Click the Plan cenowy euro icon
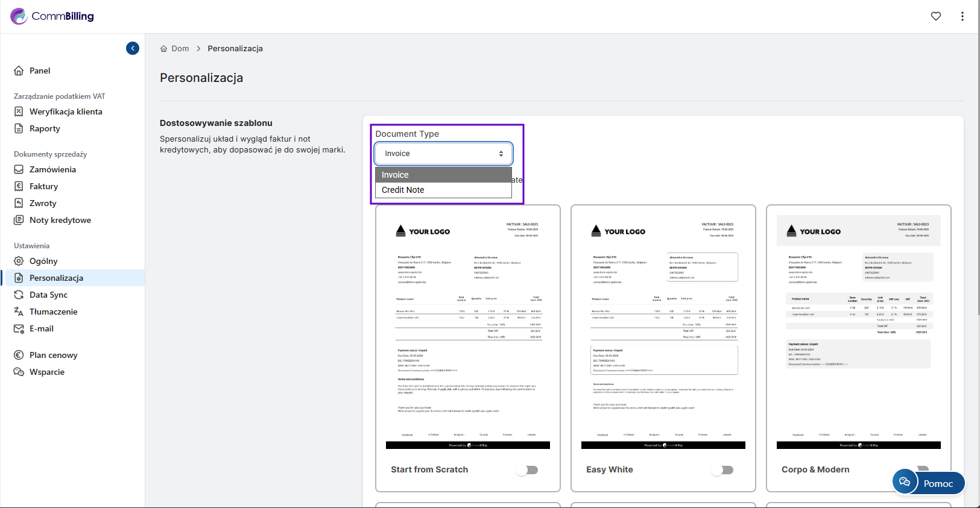This screenshot has width=980, height=508. [x=19, y=355]
